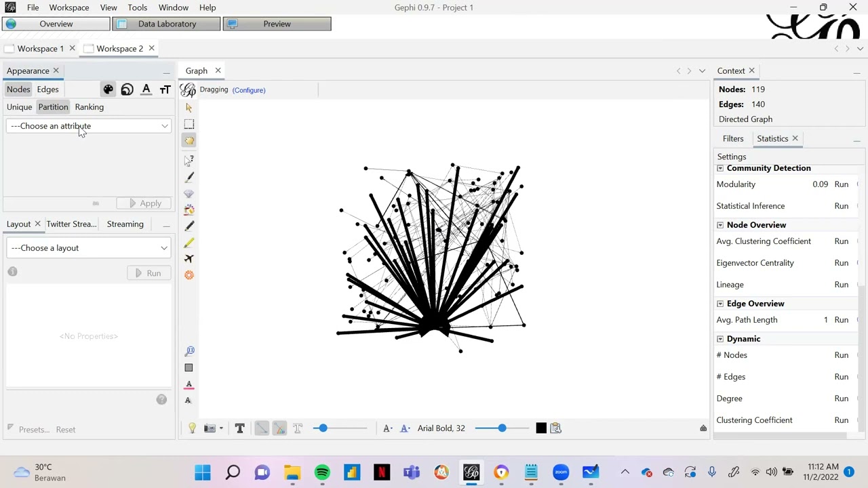Screen dimensions: 868x488
Task: Select the sizer diamond tool
Action: 189,193
